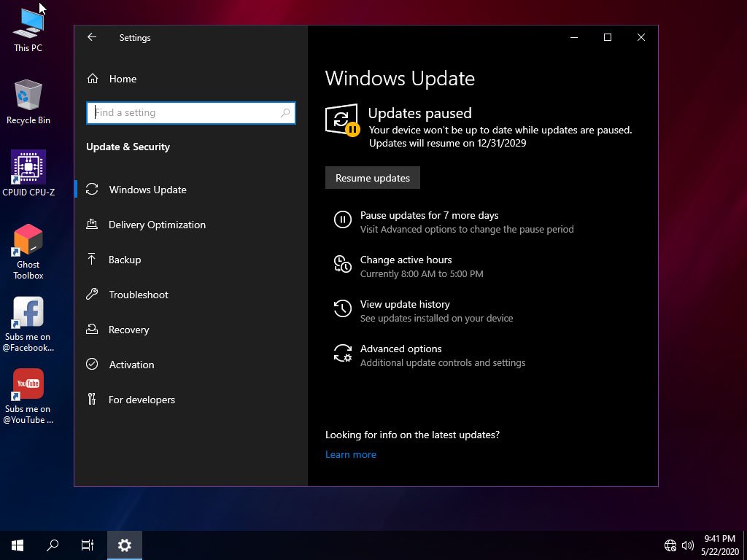Minimize the Settings window
The width and height of the screenshot is (747, 560).
[x=574, y=37]
